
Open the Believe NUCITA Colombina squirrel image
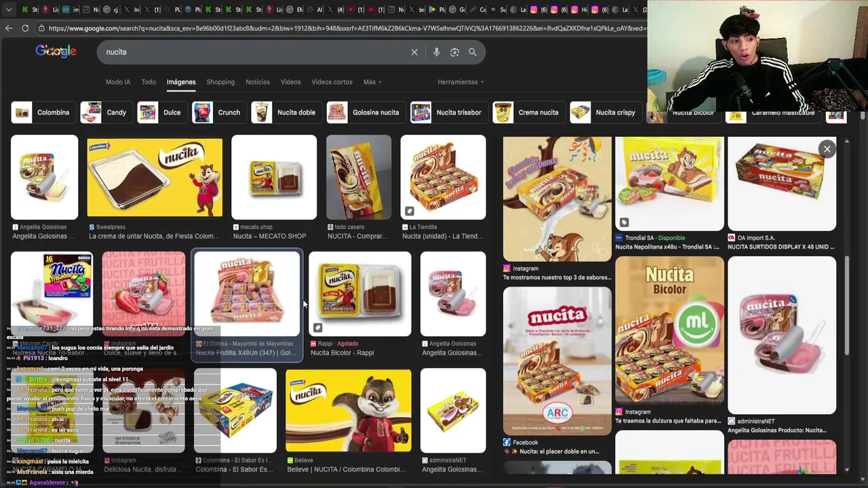tap(349, 411)
